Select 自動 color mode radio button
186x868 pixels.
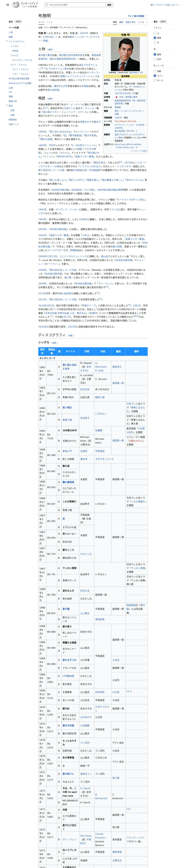(x=155, y=71)
